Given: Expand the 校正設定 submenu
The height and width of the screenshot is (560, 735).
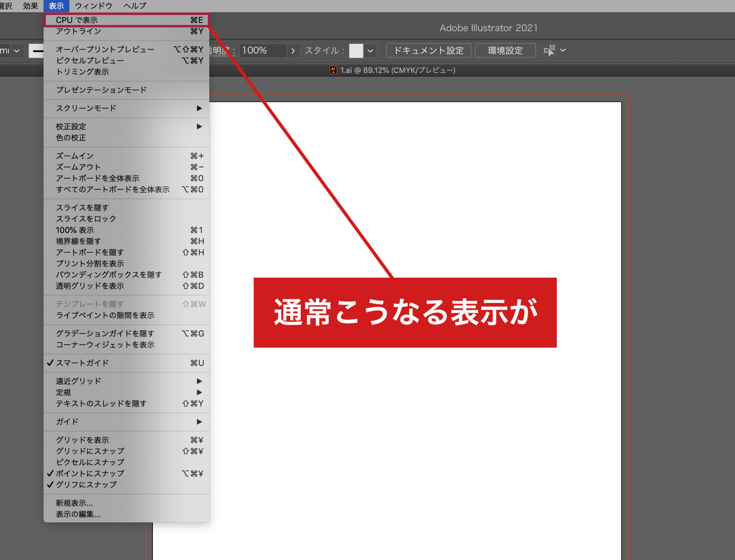Looking at the screenshot, I should pyautogui.click(x=71, y=126).
